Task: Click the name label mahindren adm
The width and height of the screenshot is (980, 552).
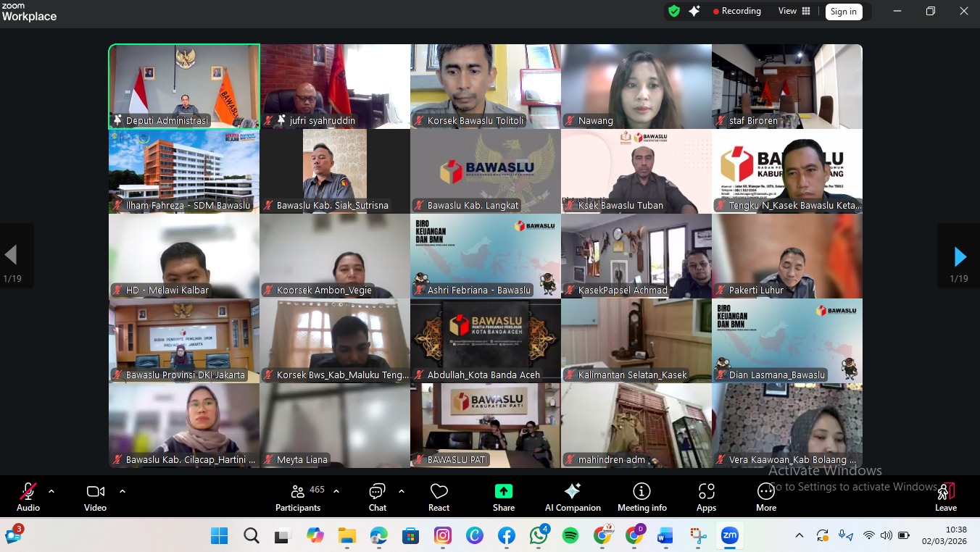Action: pos(612,460)
